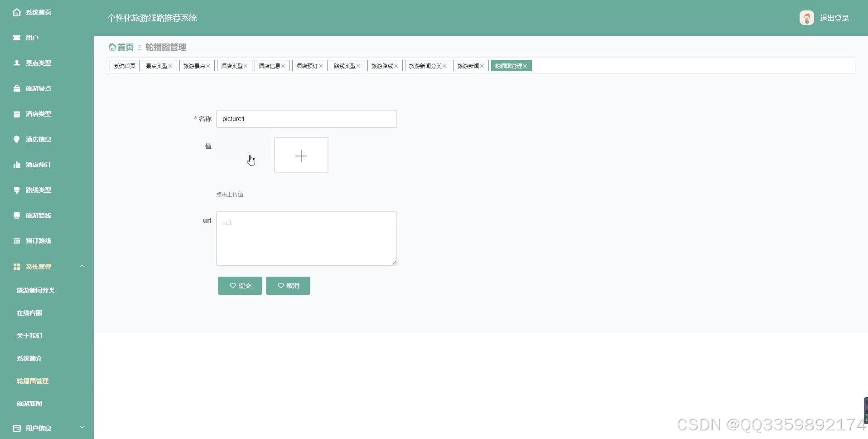The height and width of the screenshot is (439, 868).
Task: Close the 景点类型 tab
Action: click(x=170, y=66)
